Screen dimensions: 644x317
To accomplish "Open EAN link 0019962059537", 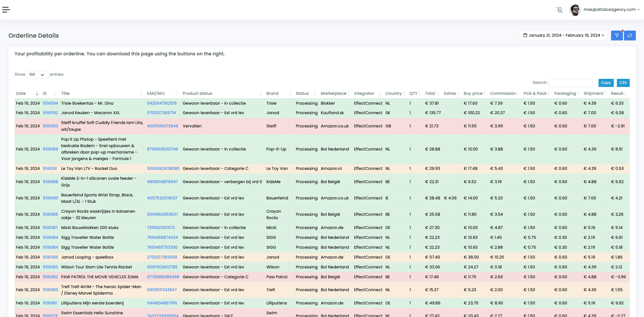I will 162,214.
